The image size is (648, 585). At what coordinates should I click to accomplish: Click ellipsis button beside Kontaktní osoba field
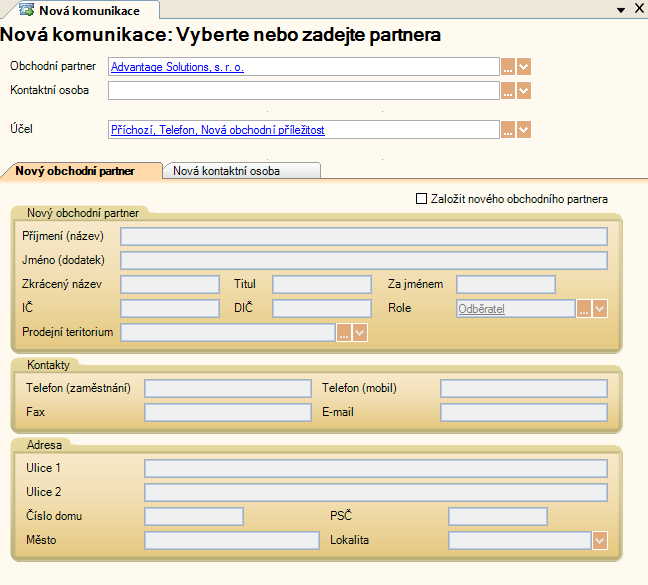[x=508, y=91]
